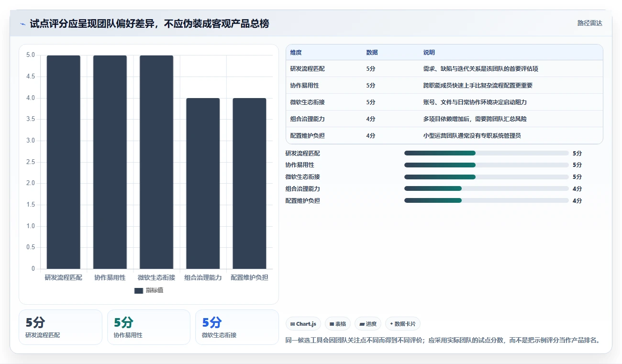Viewport: 622px width, 364px height.
Task: Click the 微软生态衔接 progress bar
Action: (x=487, y=177)
